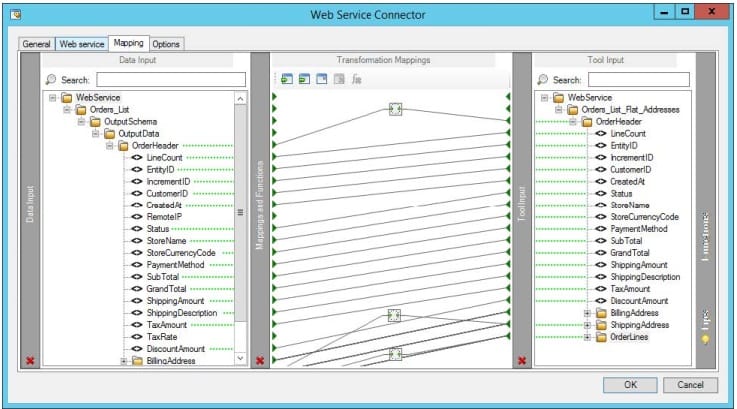Click the first green-arrow icon in mappings toolbar
The width and height of the screenshot is (737, 409).
tap(287, 79)
